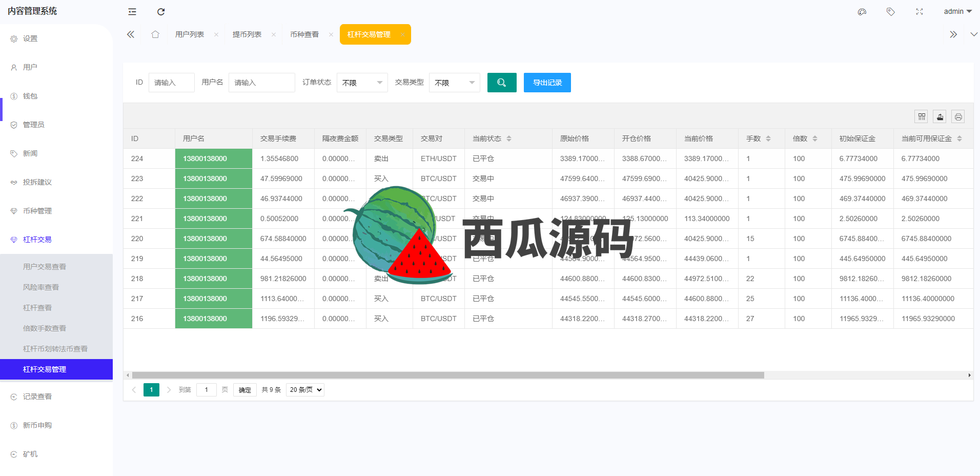
Task: Click username cell in row 224
Action: pos(214,158)
